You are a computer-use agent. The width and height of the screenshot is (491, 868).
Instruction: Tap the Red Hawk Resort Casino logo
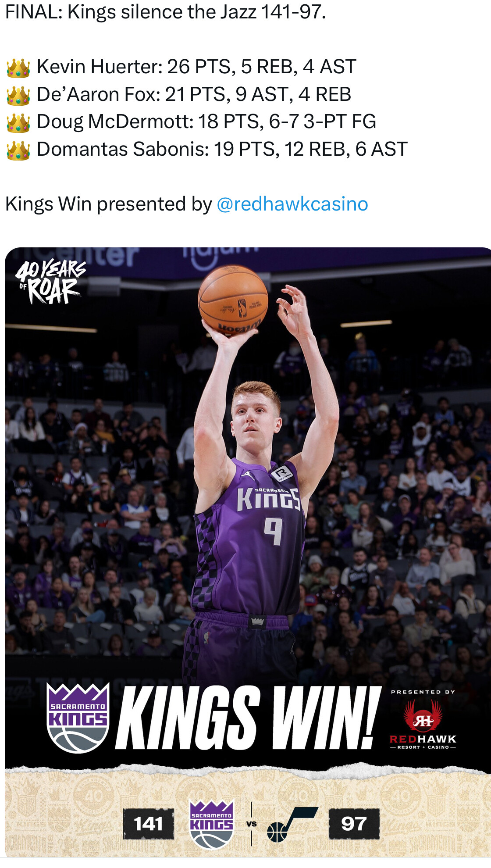[423, 724]
